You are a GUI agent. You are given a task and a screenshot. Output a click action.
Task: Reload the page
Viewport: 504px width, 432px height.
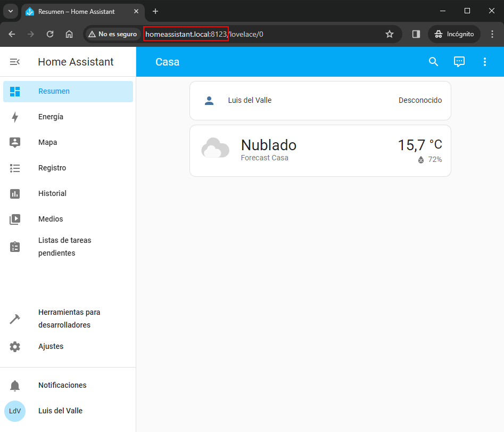coord(50,34)
